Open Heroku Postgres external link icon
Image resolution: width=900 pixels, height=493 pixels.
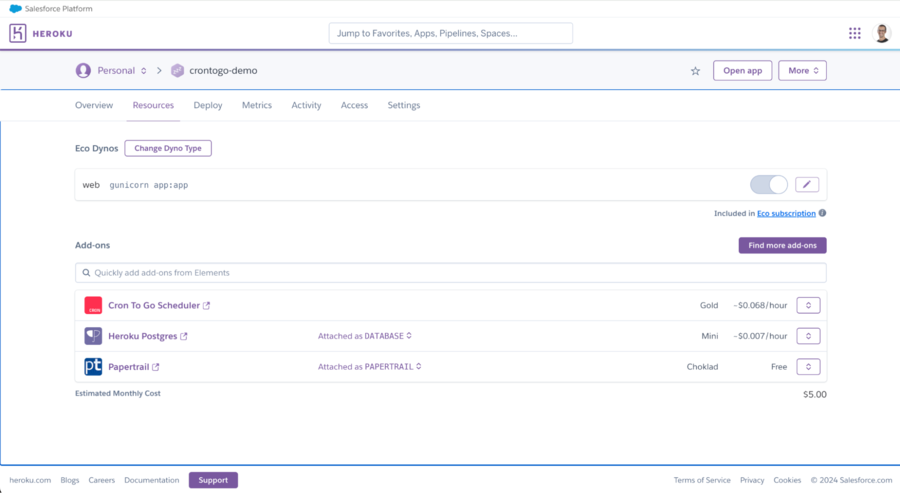coord(184,336)
